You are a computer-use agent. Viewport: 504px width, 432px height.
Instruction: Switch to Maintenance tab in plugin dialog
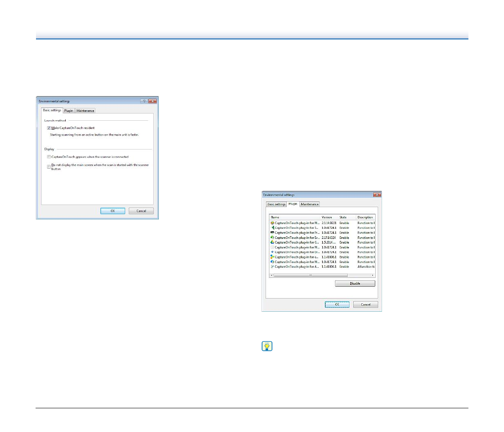310,204
